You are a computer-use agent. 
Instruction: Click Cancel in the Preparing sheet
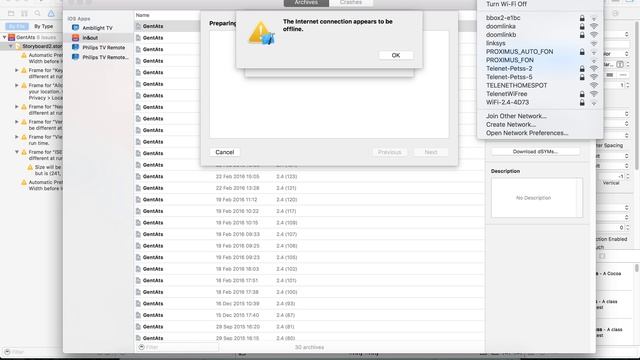click(x=224, y=152)
